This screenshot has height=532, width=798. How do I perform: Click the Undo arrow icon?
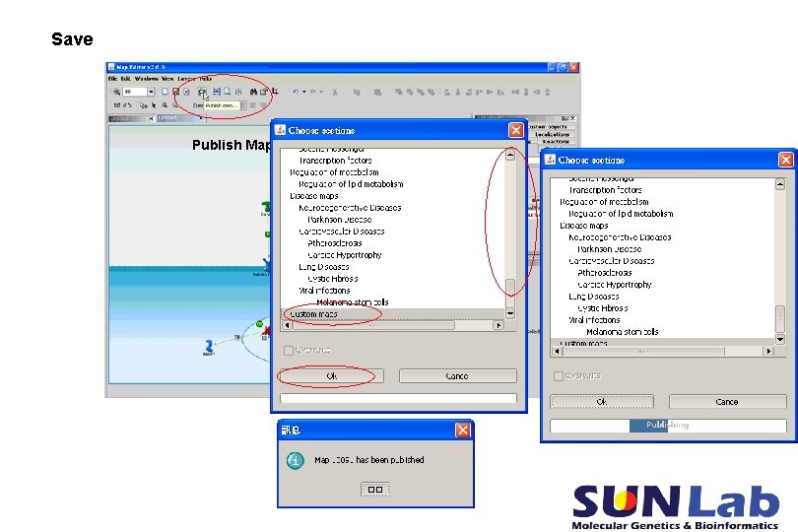point(296,92)
